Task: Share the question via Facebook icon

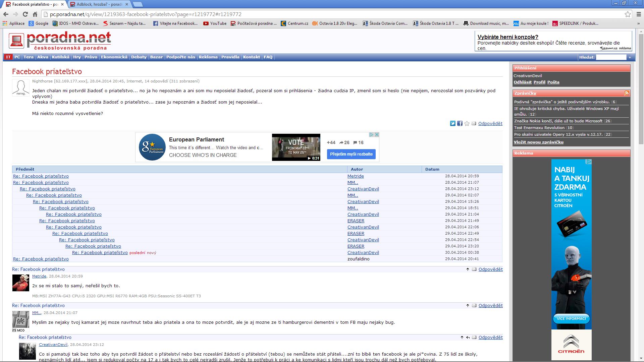Action: (x=460, y=124)
